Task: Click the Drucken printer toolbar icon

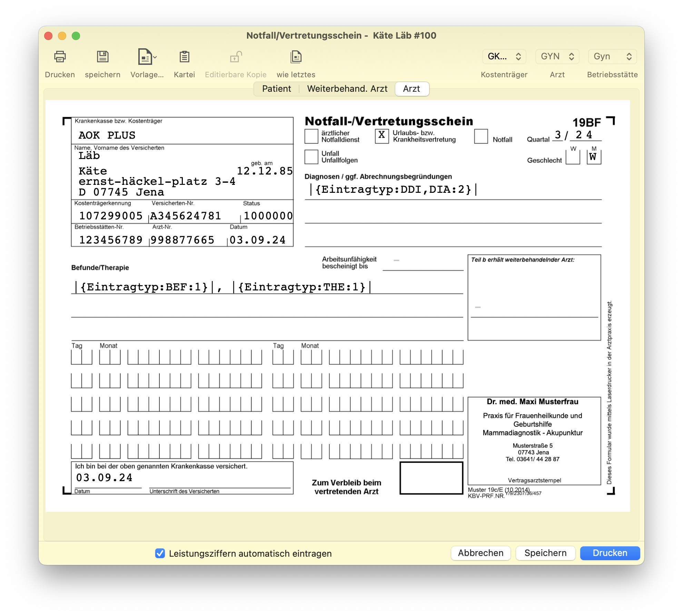Action: coord(60,57)
